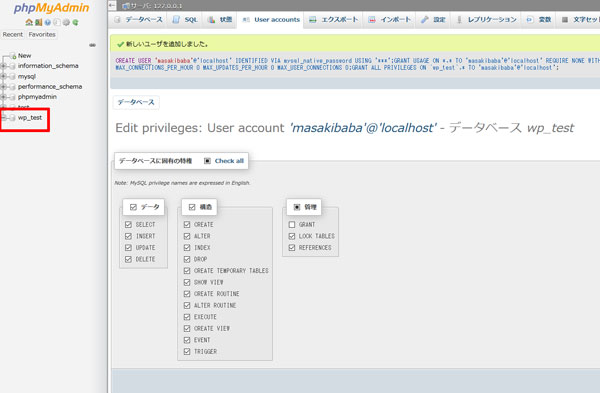Uncheck the REFERENCES privilege
The width and height of the screenshot is (600, 393).
click(292, 248)
